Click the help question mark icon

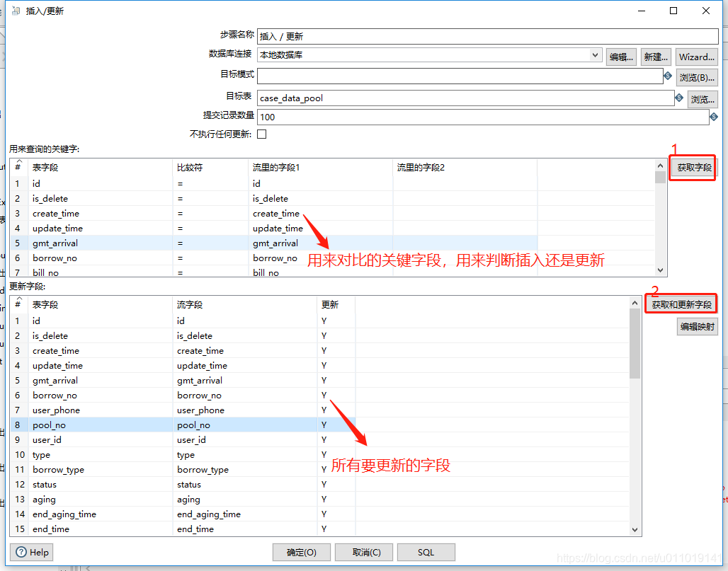(21, 552)
